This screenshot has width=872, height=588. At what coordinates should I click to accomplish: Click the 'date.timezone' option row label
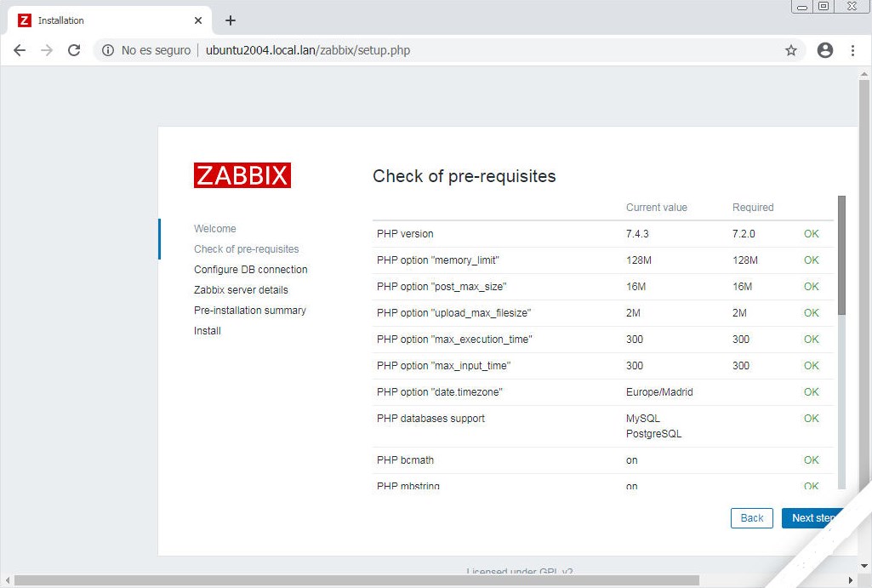439,392
